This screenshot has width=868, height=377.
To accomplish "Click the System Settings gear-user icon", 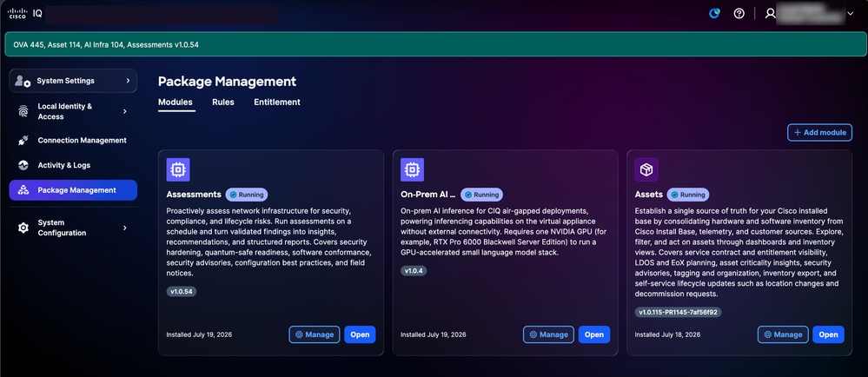I will coord(23,81).
